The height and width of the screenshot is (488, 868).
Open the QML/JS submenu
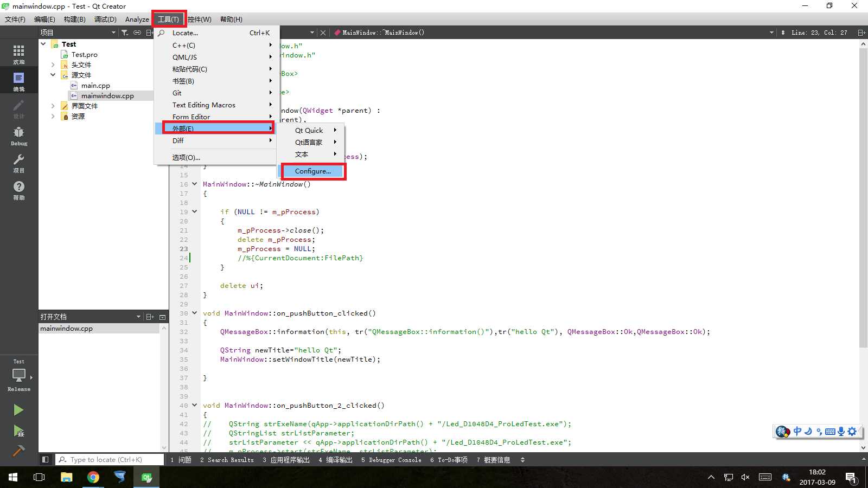(217, 57)
